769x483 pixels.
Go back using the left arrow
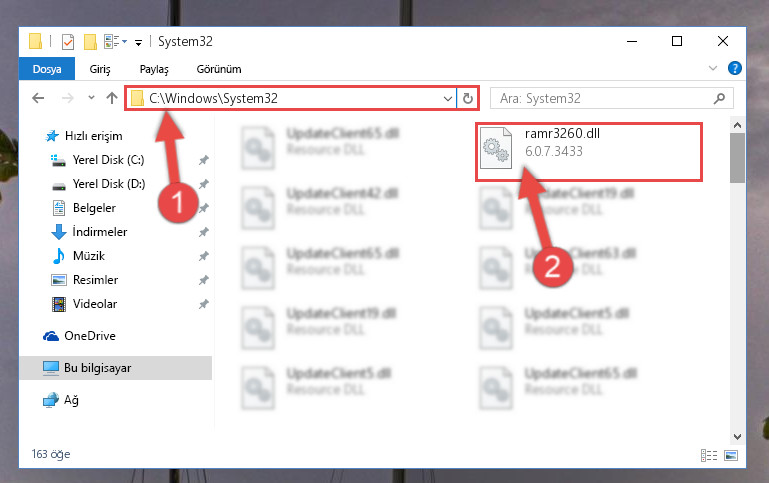point(38,98)
